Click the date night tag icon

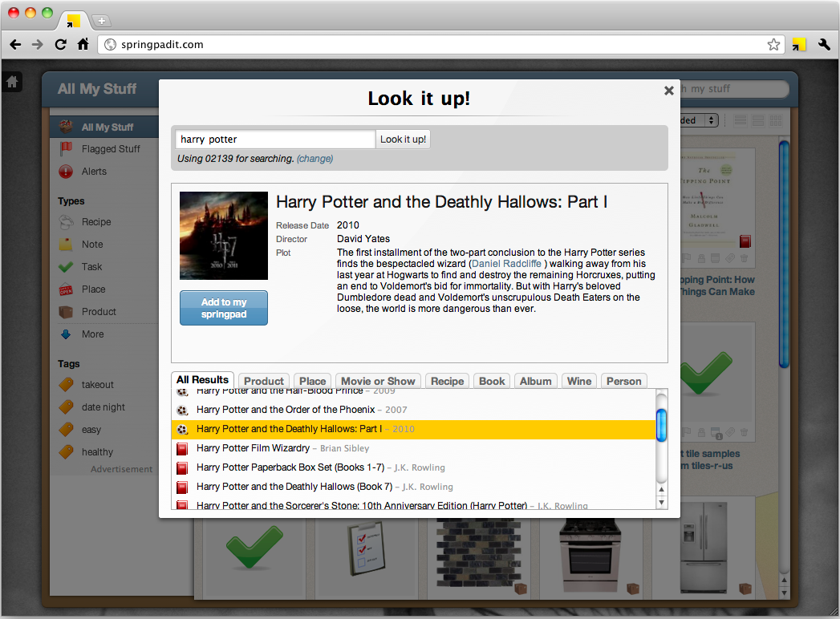[x=66, y=407]
